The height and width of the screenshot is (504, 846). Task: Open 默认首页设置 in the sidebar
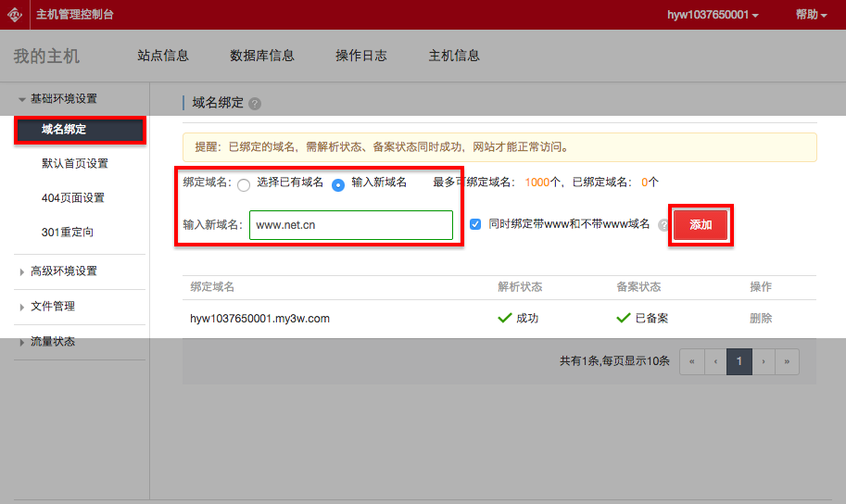pyautogui.click(x=74, y=164)
